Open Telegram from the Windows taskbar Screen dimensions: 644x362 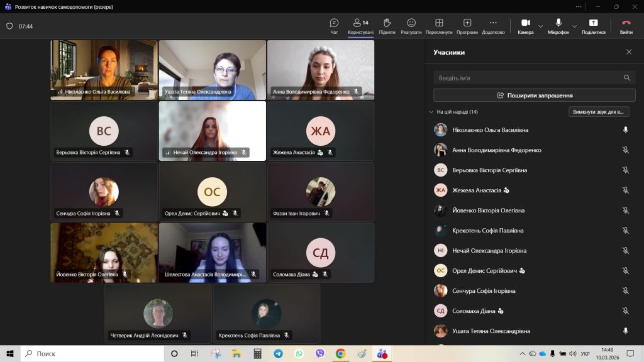click(x=278, y=354)
